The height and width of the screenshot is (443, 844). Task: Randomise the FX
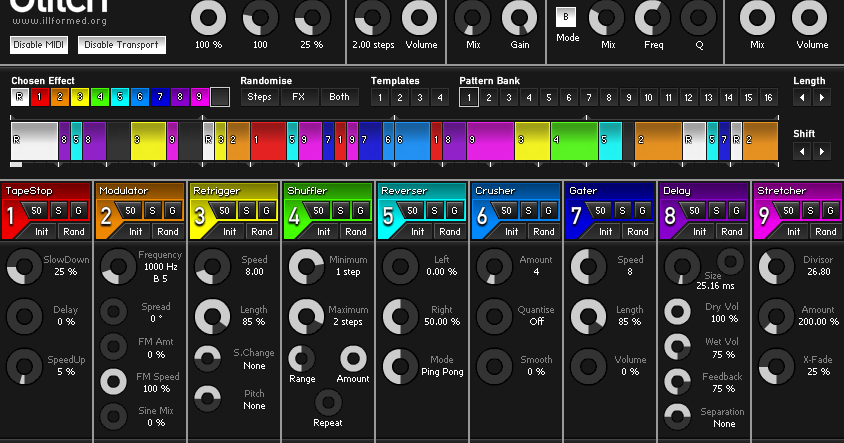click(298, 97)
